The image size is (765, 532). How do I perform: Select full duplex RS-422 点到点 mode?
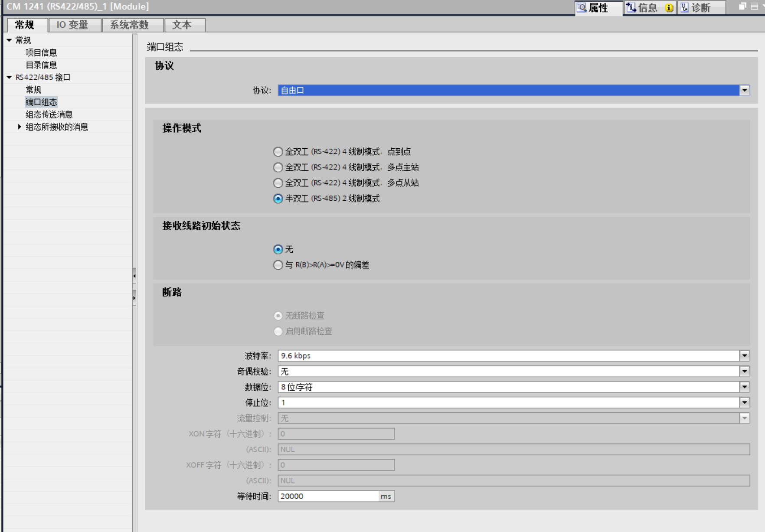point(278,152)
